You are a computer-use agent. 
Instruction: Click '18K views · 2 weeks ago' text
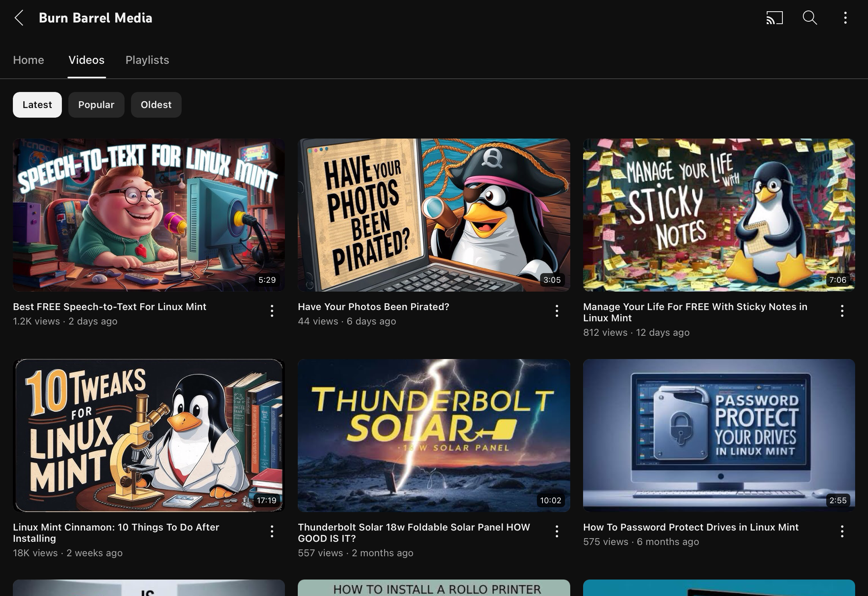(x=68, y=553)
